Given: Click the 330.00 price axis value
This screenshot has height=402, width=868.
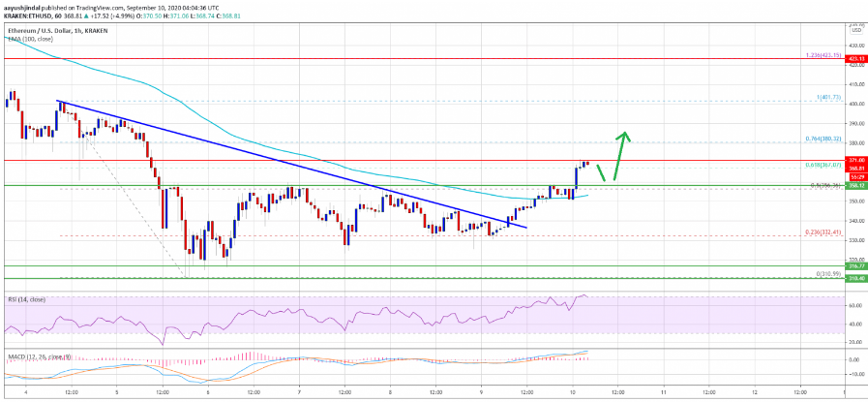Looking at the screenshot, I should (856, 240).
